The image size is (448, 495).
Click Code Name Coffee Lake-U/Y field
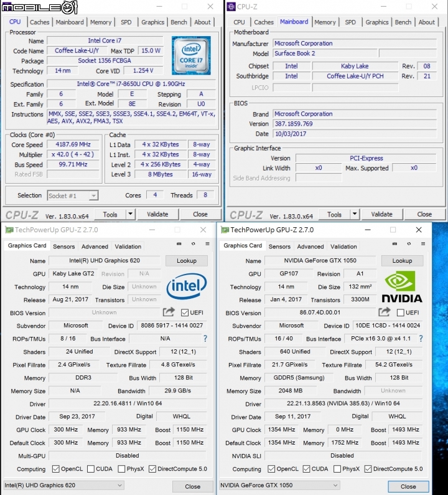coord(77,51)
